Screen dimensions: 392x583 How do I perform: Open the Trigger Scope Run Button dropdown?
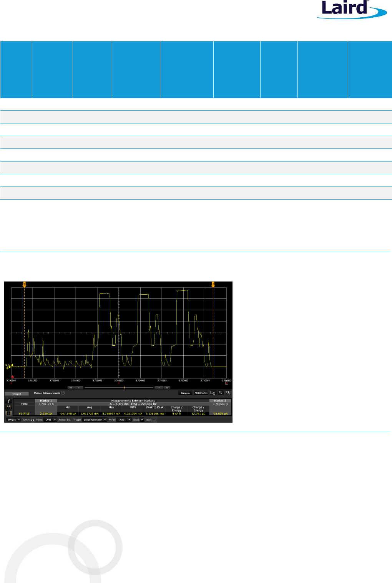point(95,420)
